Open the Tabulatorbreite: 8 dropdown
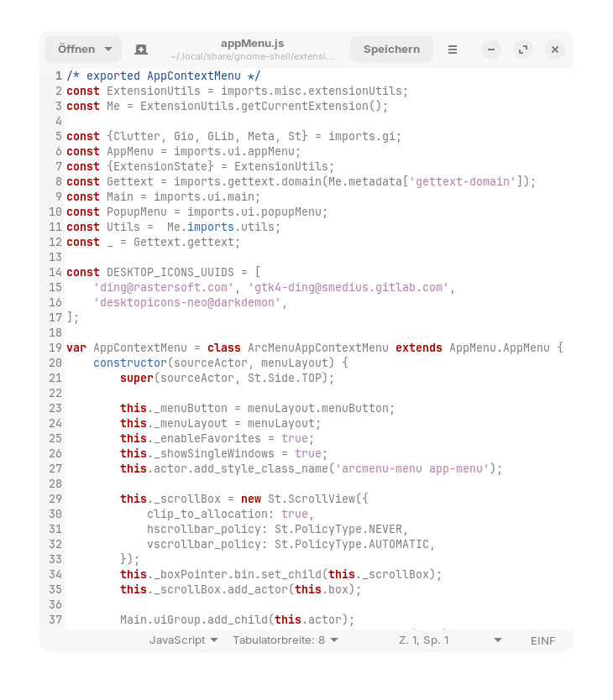This screenshot has width=613, height=700. pos(286,640)
